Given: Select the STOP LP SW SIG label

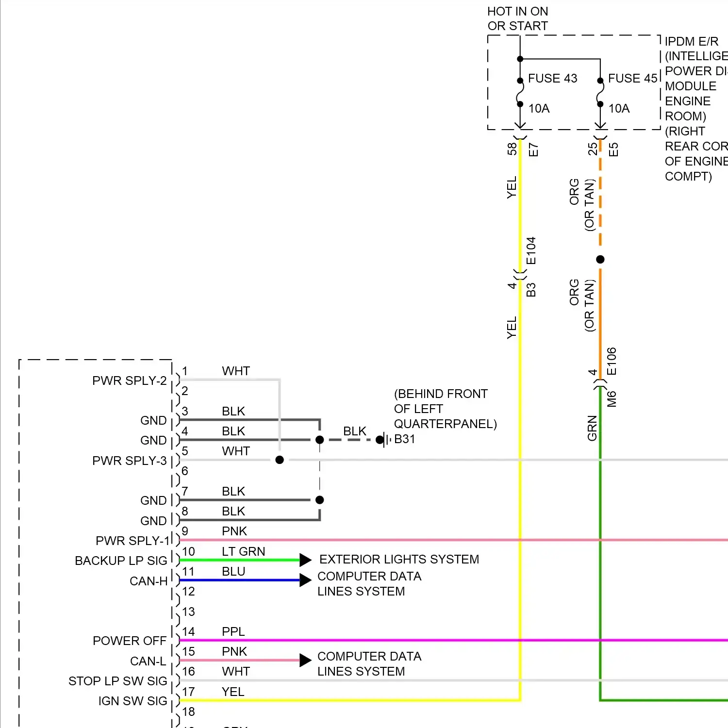Looking at the screenshot, I should pos(118,681).
